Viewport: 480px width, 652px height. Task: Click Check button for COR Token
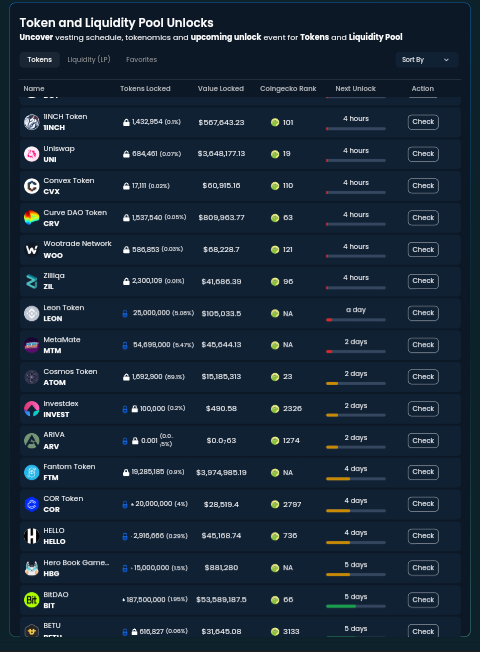[x=423, y=504]
